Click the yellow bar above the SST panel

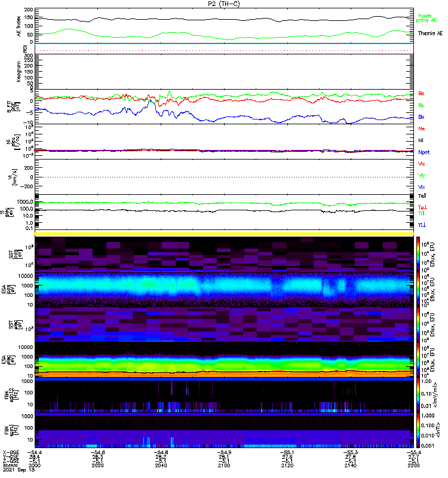(224, 234)
